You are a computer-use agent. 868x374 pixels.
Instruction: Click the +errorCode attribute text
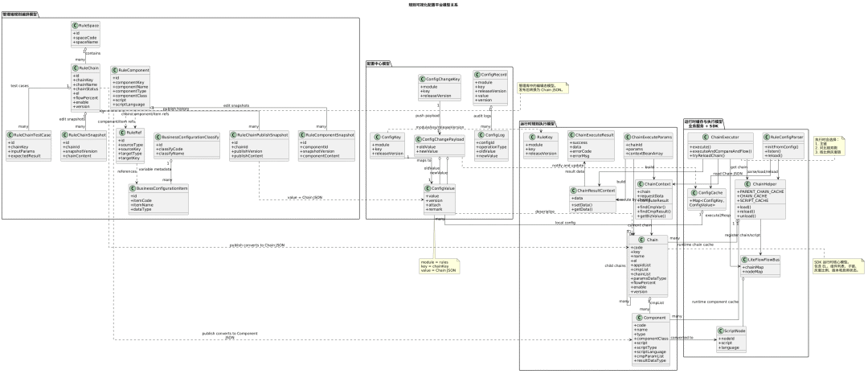(581, 150)
